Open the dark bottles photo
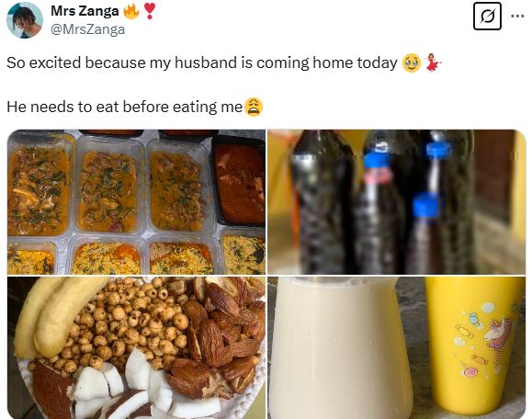The width and height of the screenshot is (532, 419). coord(397,202)
